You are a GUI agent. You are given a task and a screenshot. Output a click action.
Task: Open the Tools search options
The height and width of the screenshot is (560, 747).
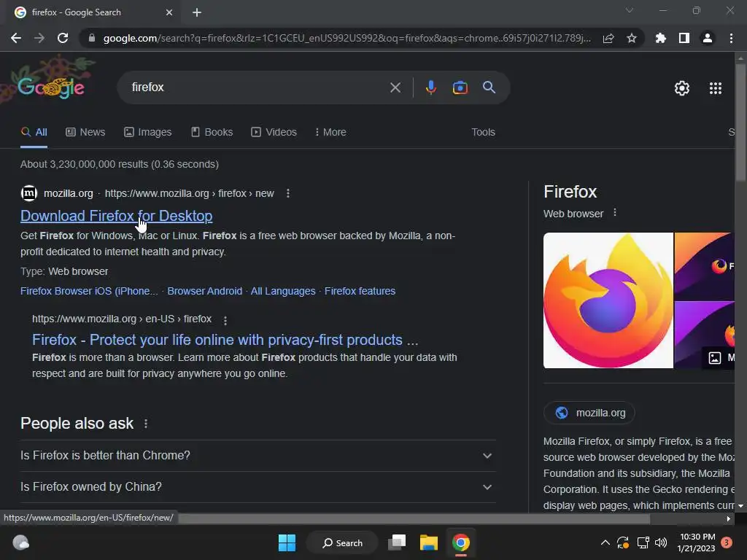pos(483,133)
